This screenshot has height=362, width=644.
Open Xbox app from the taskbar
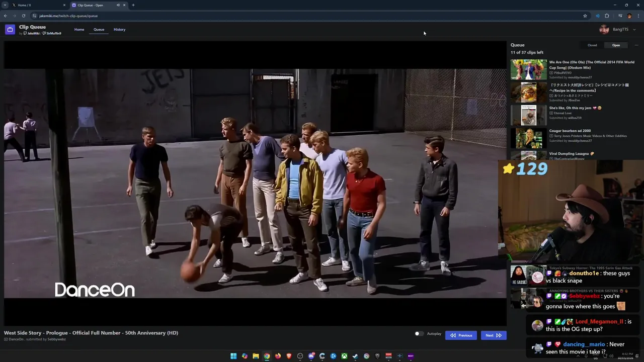tap(344, 356)
